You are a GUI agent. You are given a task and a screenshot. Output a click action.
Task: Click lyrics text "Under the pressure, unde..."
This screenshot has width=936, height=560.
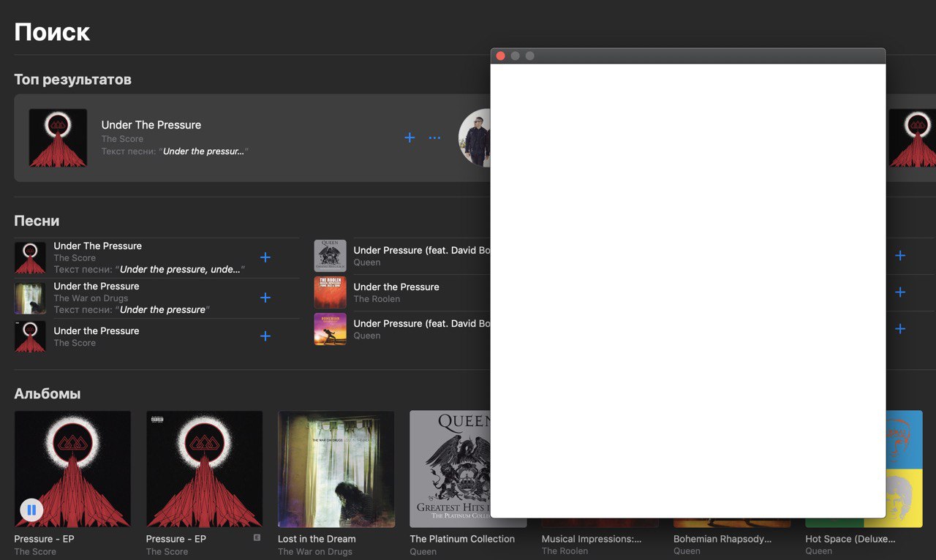[x=180, y=269]
